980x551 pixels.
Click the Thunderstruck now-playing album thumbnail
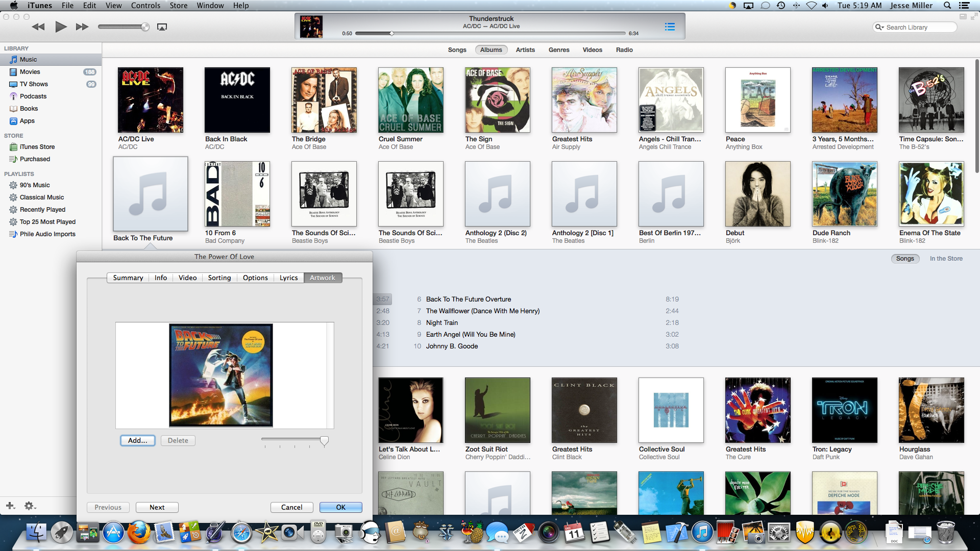click(x=311, y=27)
